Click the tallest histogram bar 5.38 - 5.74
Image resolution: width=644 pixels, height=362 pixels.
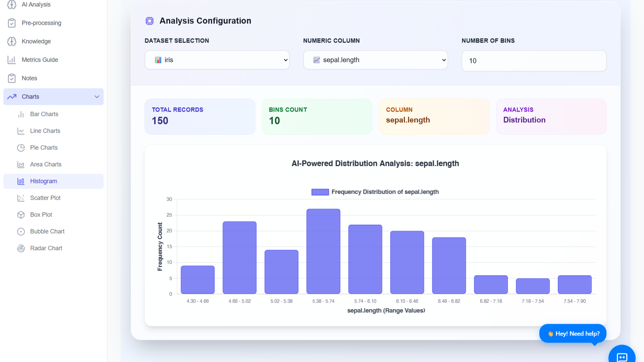(x=323, y=251)
